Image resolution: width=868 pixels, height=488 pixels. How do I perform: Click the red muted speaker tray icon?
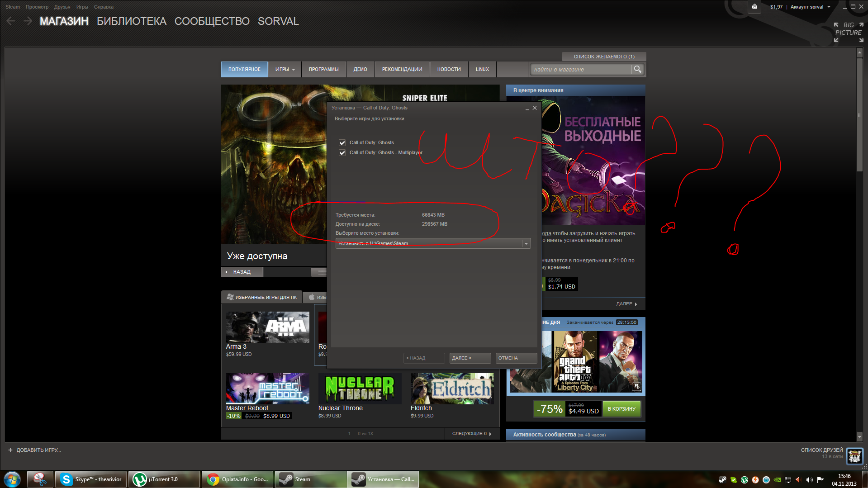point(798,480)
